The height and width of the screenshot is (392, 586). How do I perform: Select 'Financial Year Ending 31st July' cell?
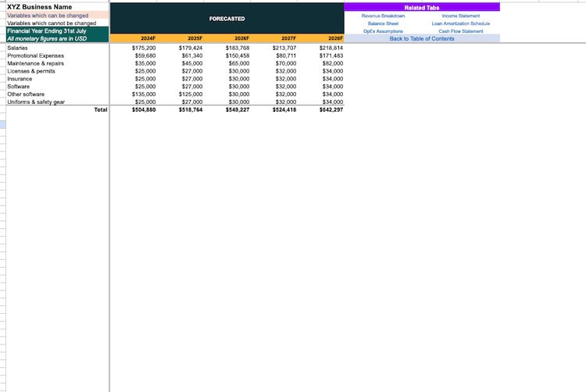click(58, 30)
